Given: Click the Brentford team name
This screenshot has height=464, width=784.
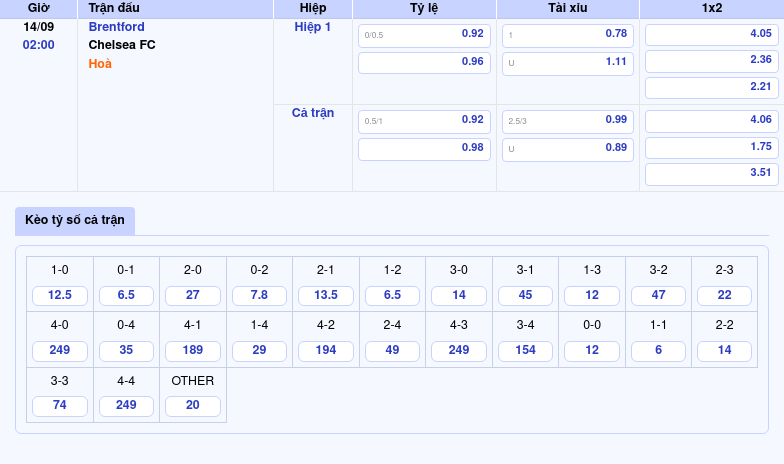Looking at the screenshot, I should click(x=116, y=27).
